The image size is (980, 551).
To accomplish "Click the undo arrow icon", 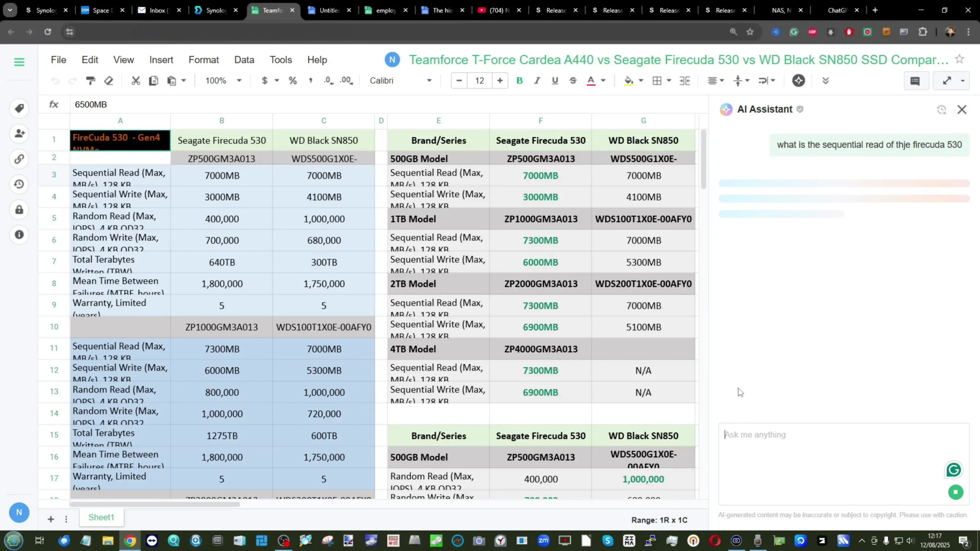I will pos(55,81).
